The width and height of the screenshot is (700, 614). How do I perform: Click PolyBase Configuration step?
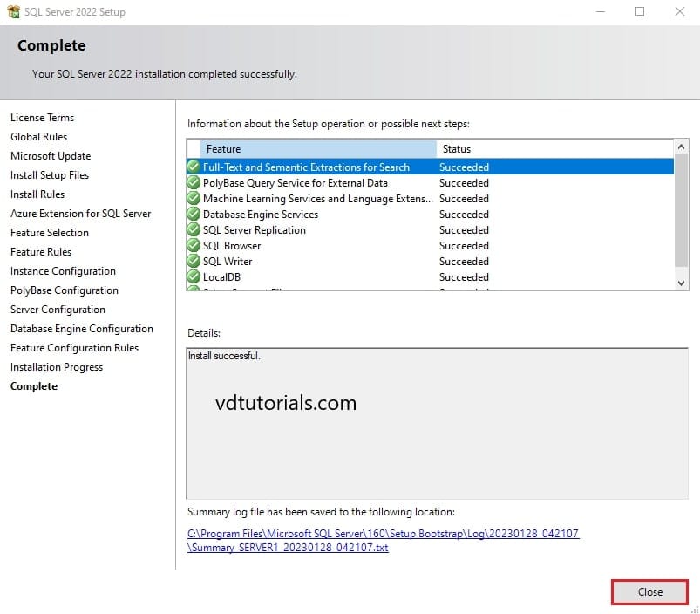coord(65,290)
